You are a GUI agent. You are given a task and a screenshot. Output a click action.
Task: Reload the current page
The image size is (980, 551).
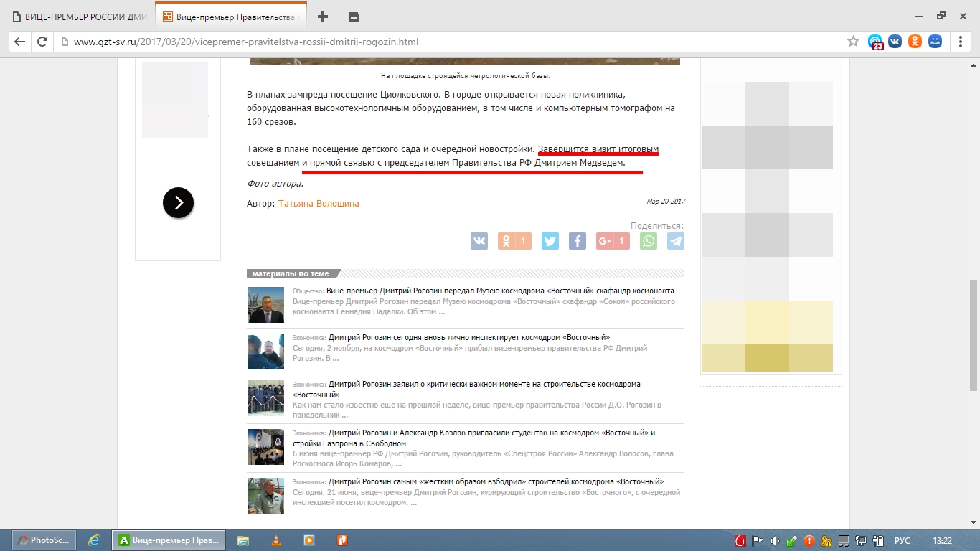(42, 42)
